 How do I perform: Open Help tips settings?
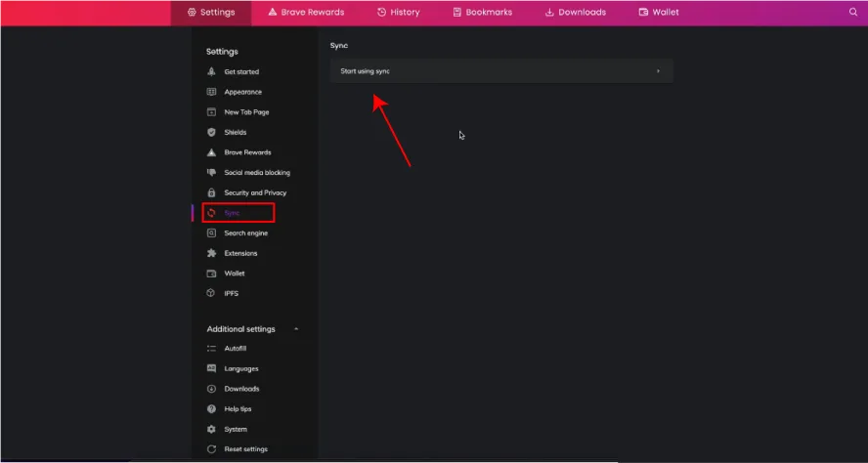tap(239, 409)
